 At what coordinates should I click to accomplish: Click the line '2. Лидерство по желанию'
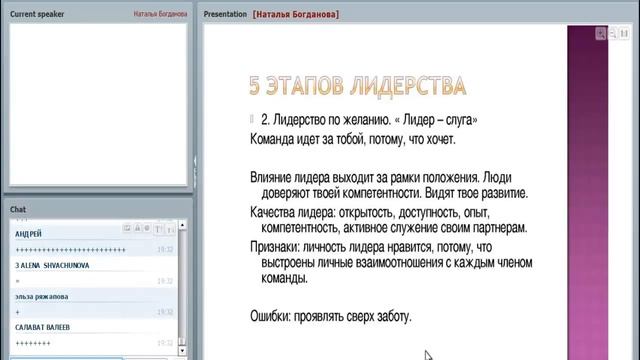pos(369,120)
